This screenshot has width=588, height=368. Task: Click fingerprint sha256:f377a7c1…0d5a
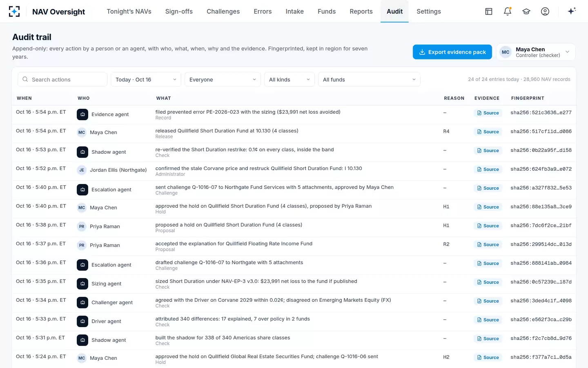click(x=541, y=357)
